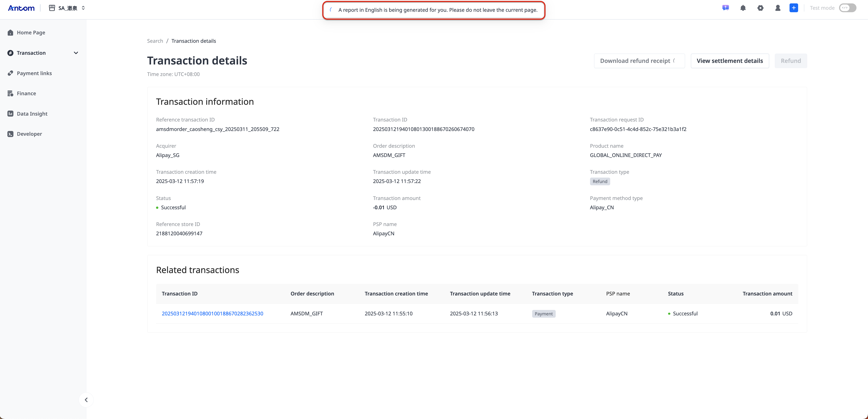
Task: Click the Antom logo
Action: pyautogui.click(x=21, y=8)
